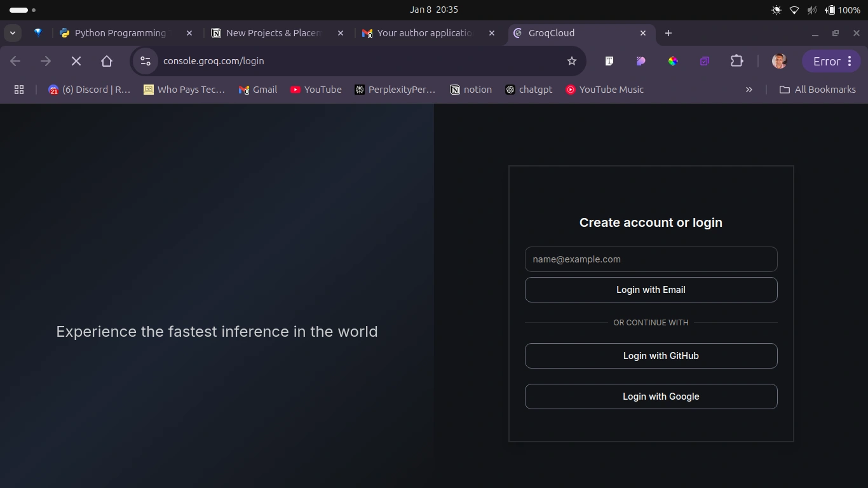This screenshot has height=488, width=868.
Task: Click the Login with Email button
Action: [651, 290]
